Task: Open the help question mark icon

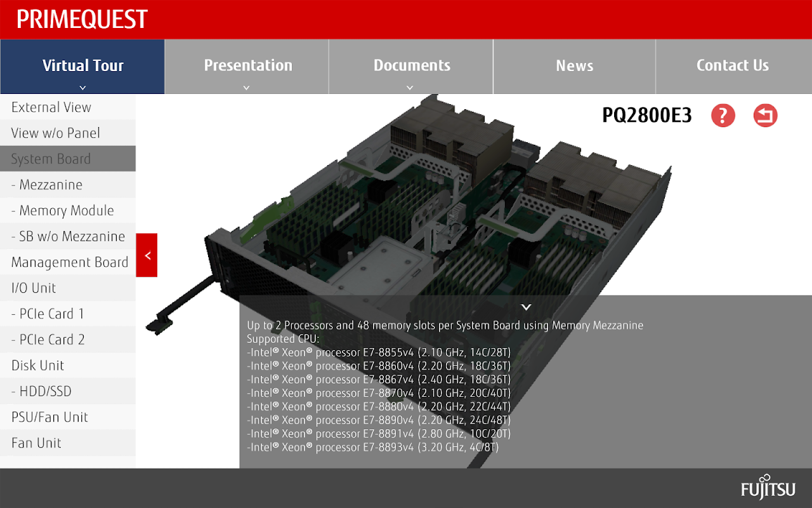Action: (x=723, y=116)
